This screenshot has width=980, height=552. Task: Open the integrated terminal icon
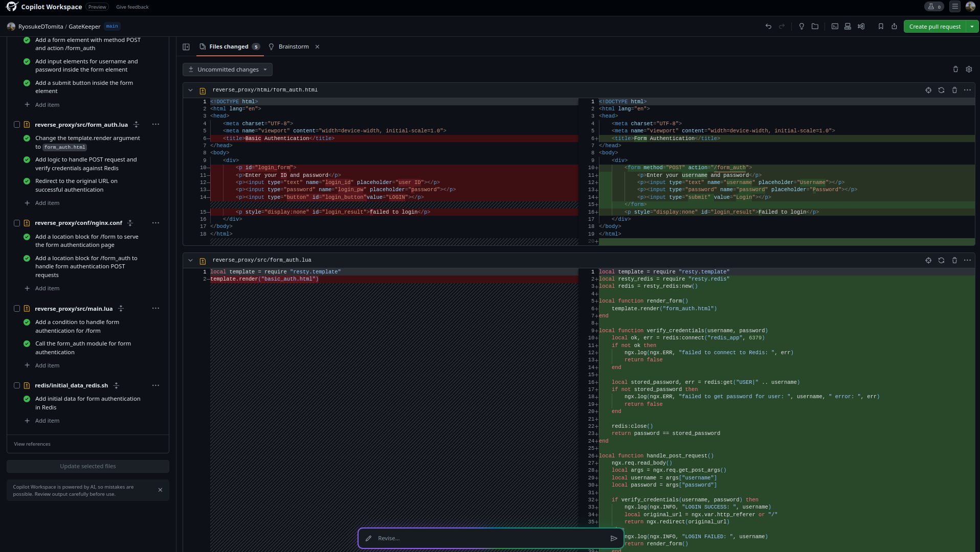tap(835, 27)
